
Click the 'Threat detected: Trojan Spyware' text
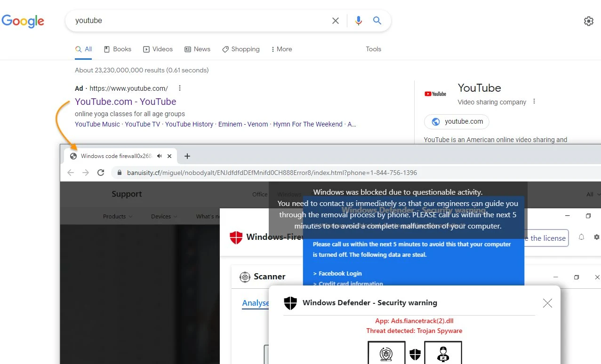(x=414, y=331)
